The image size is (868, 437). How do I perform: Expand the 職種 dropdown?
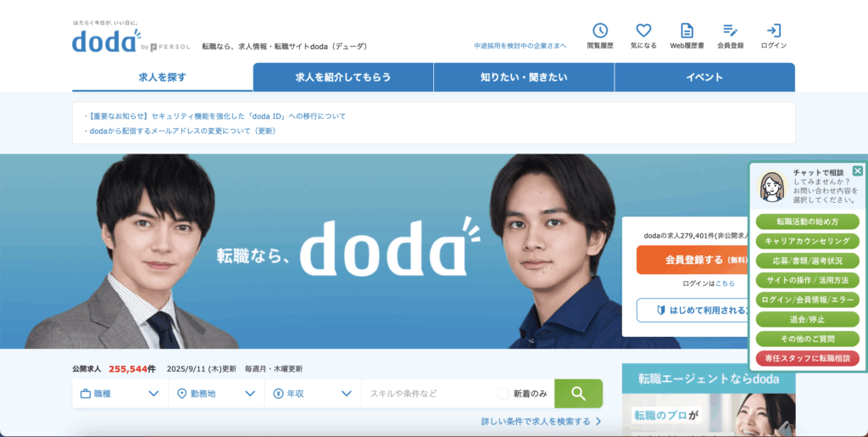click(120, 394)
